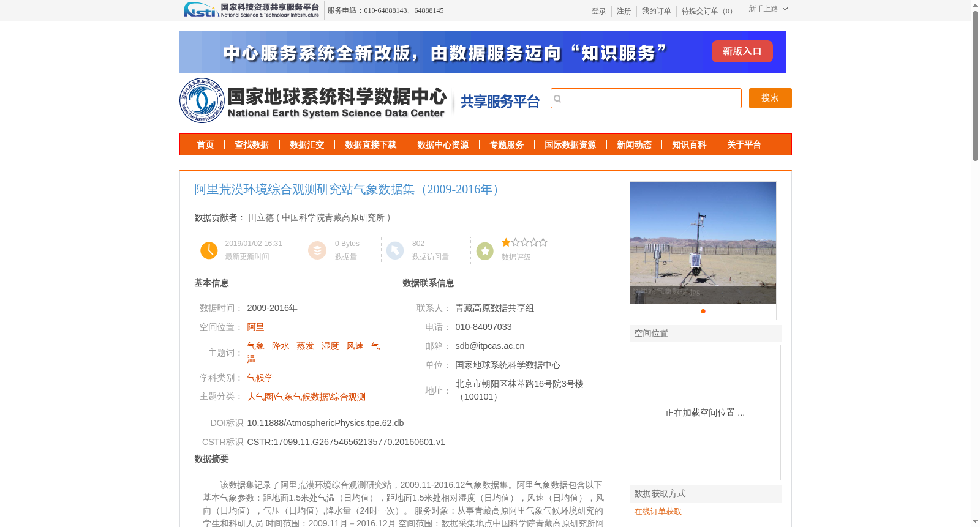Open the 查找数据 menu item
The image size is (980, 527).
pyautogui.click(x=252, y=145)
